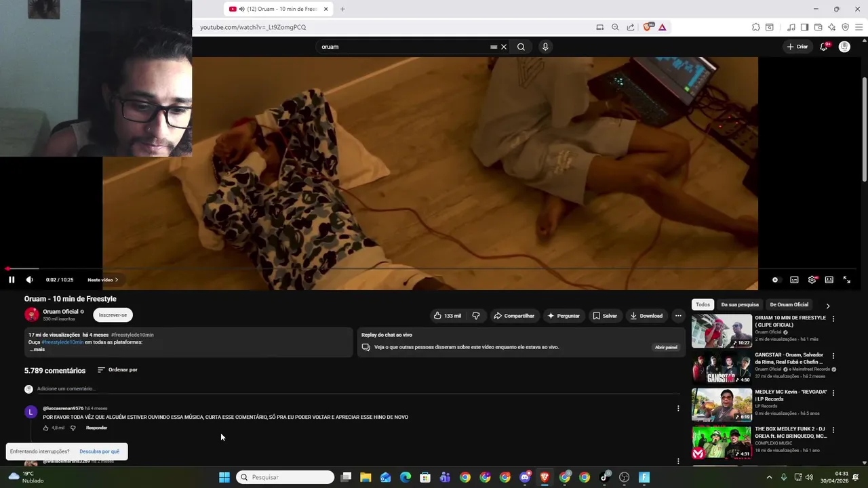868x488 pixels.
Task: Click the Brave Shields lion icon
Action: (x=647, y=27)
